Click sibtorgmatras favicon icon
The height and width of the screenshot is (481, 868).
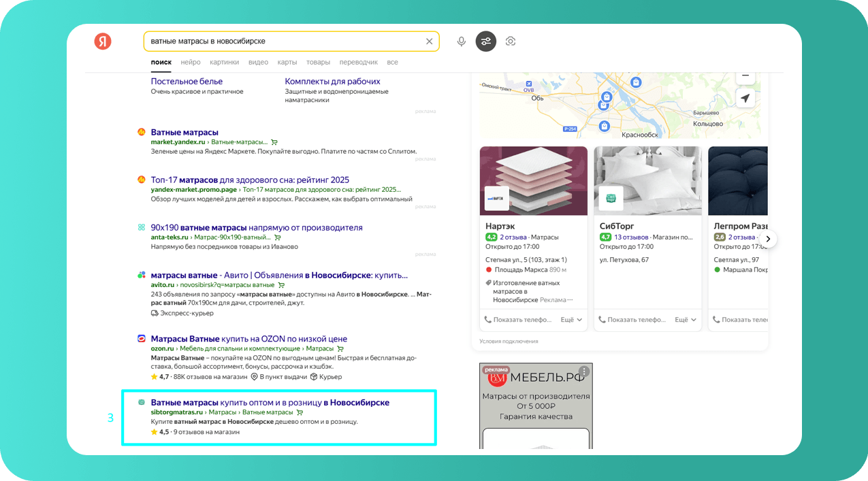(142, 402)
